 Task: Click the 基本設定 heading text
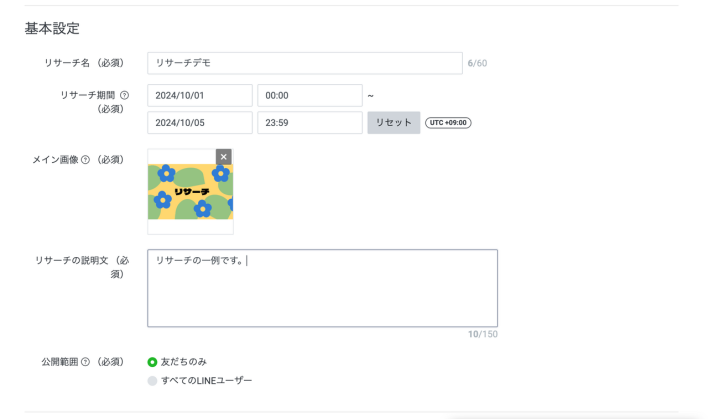pyautogui.click(x=52, y=28)
